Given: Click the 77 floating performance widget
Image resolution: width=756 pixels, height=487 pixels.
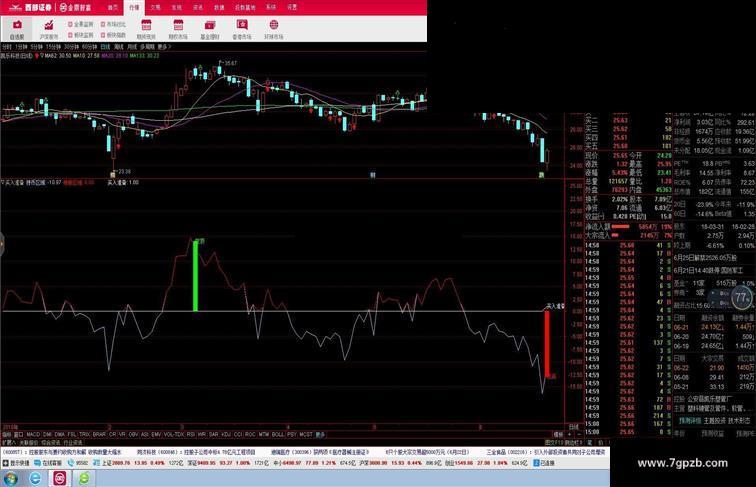Looking at the screenshot, I should tap(741, 297).
